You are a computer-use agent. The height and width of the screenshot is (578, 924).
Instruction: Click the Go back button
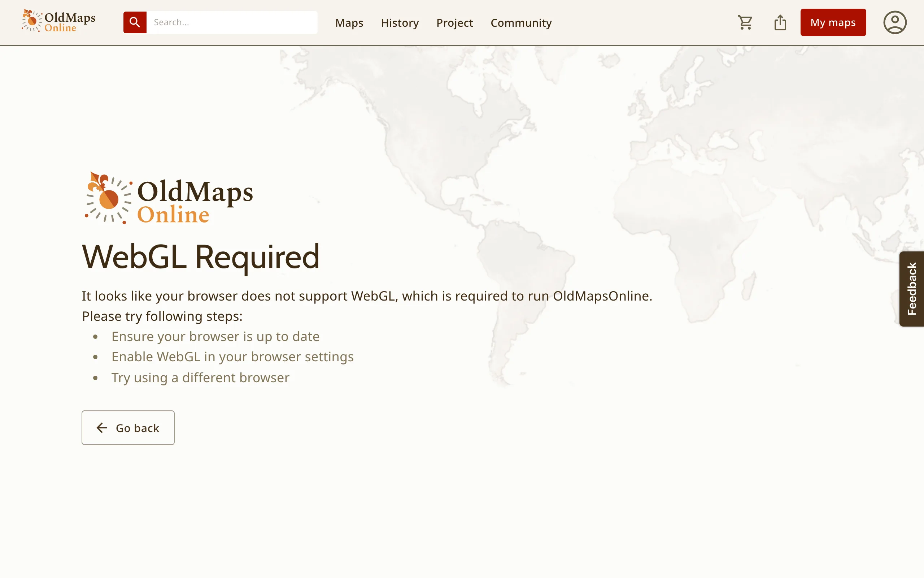click(128, 427)
